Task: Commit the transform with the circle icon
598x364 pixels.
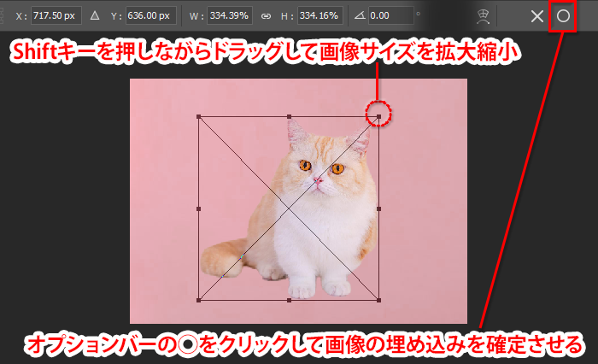Action: point(563,16)
